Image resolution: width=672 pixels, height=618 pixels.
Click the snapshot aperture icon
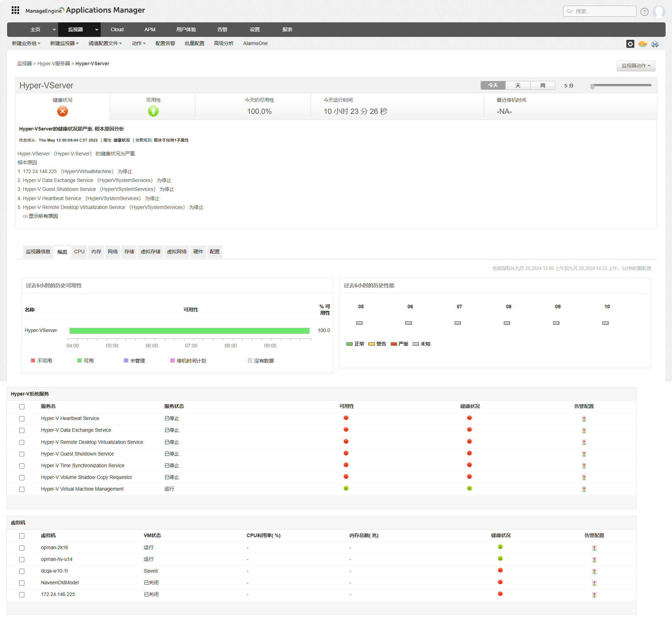tap(630, 44)
